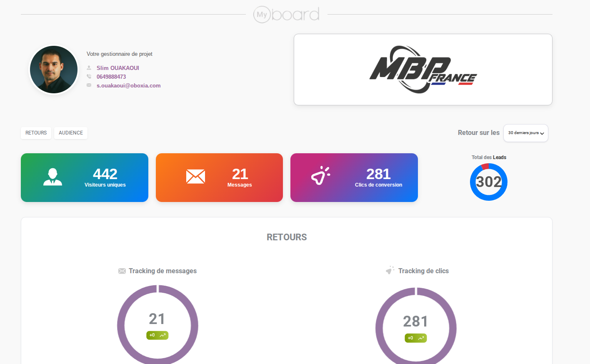Image resolution: width=590 pixels, height=364 pixels.
Task: Click the envelope icon beside Tracking de messages
Action: point(122,271)
